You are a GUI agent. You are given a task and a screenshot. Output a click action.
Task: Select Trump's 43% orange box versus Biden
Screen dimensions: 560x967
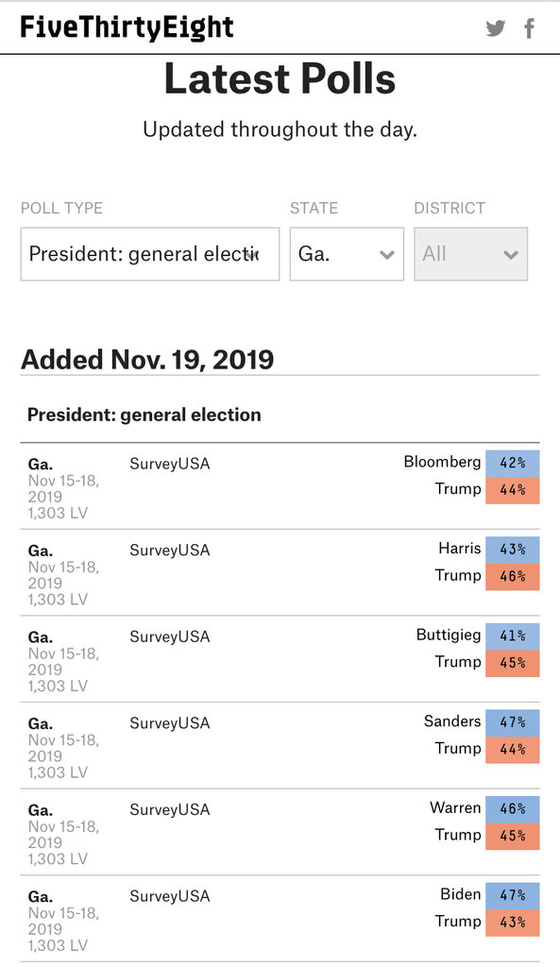(513, 923)
